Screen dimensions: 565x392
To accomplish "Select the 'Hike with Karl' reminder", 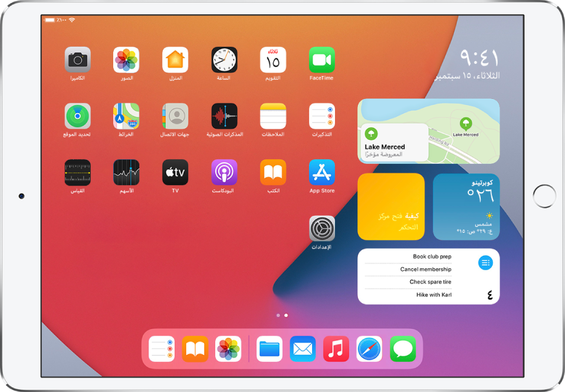I will click(x=433, y=295).
